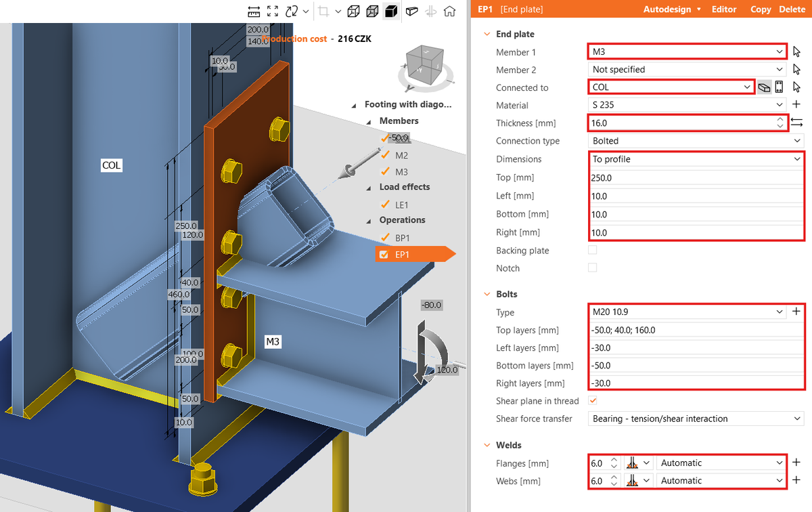This screenshot has height=512, width=812.
Task: Edit the Top layers bolt spacing field
Action: [x=677, y=330]
